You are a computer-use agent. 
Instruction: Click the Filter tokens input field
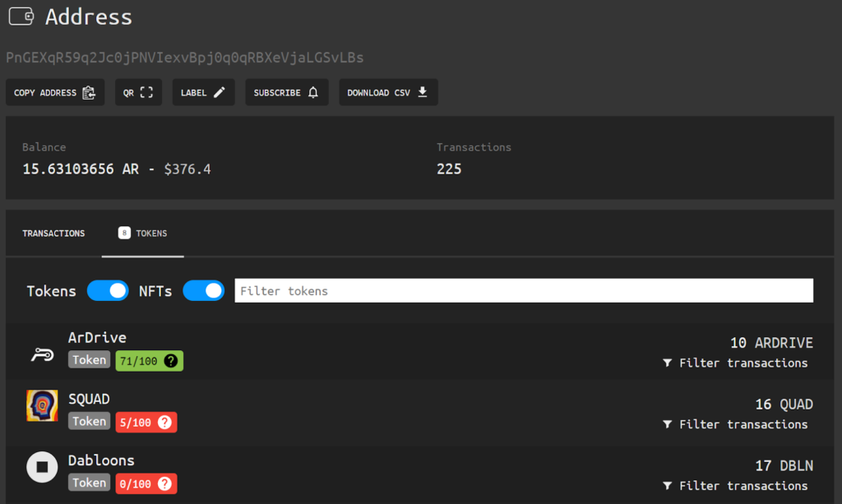524,291
